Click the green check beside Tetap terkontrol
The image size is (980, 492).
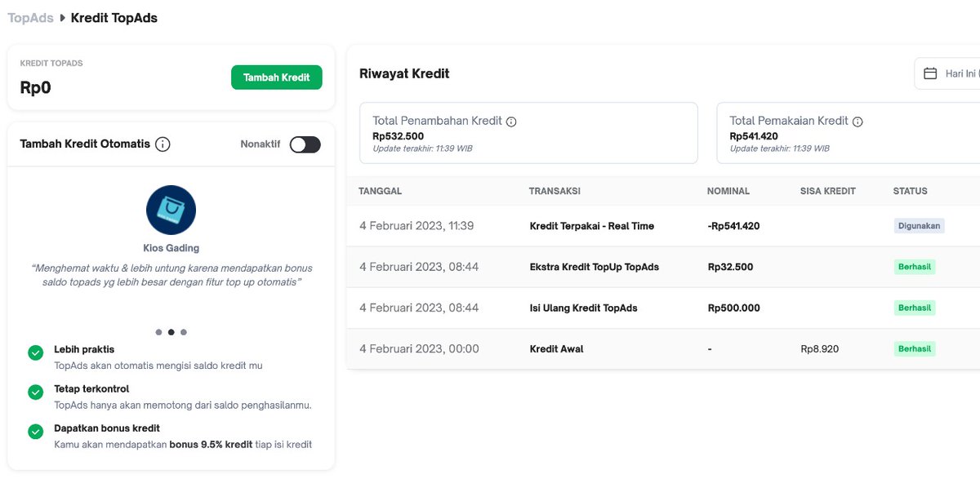pos(36,392)
